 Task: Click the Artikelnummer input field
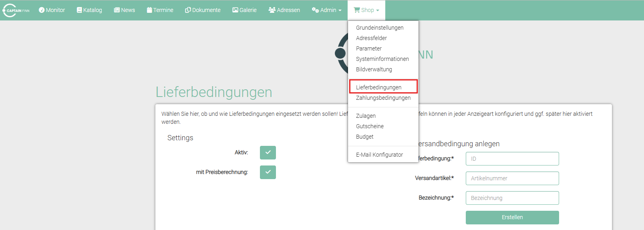click(x=512, y=178)
